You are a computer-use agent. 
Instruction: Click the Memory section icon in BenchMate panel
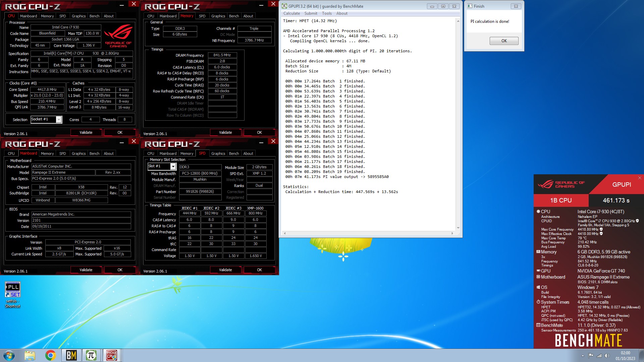coord(538,252)
